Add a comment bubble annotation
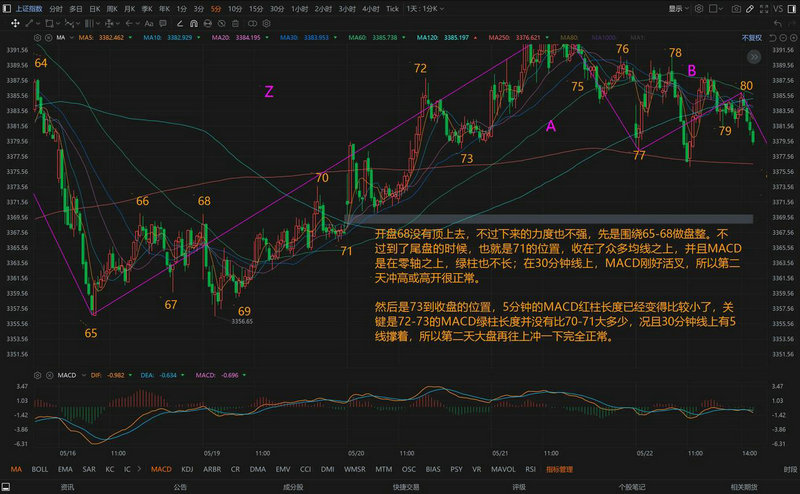 [163, 23]
